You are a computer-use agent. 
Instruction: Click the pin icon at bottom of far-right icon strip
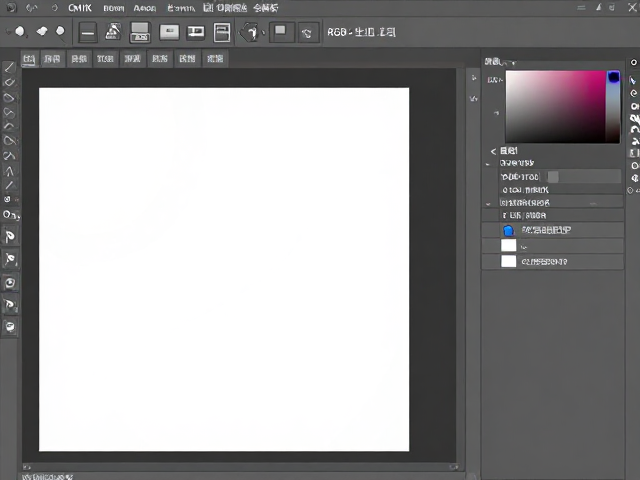[x=631, y=190]
